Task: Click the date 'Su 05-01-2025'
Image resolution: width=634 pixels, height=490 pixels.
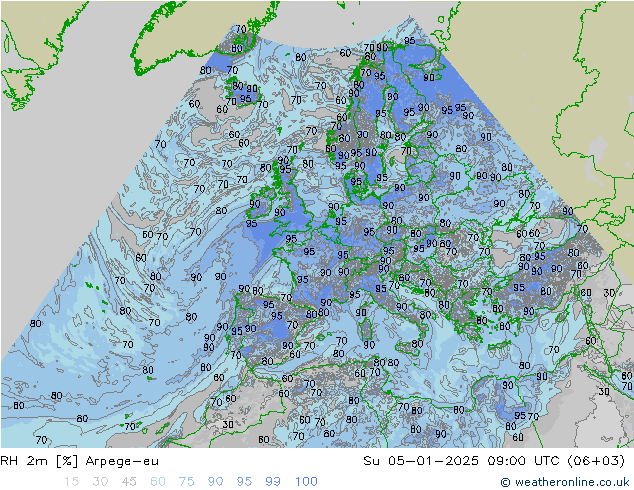Action: (421, 460)
